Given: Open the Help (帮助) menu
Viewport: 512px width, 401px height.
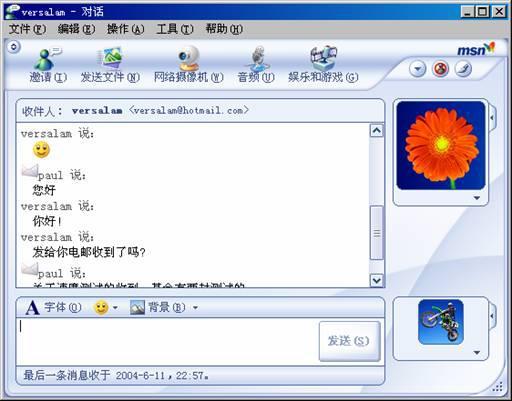Looking at the screenshot, I should pos(224,29).
